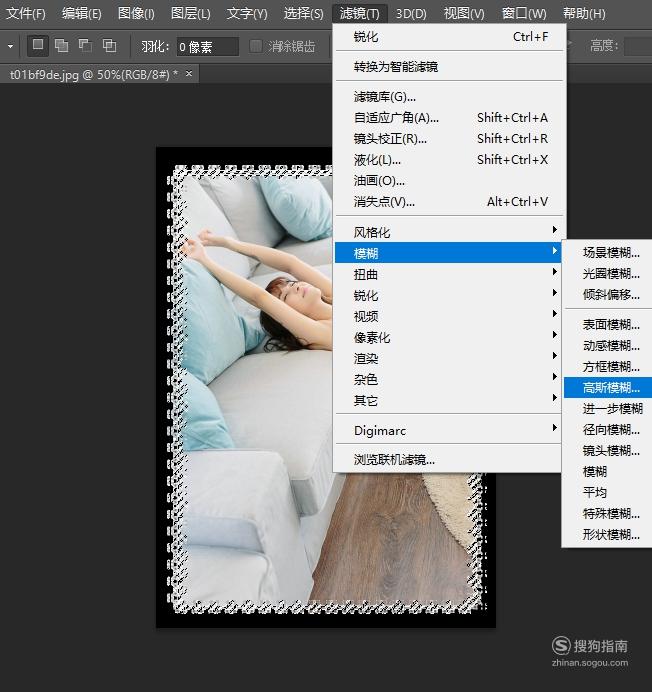Select 光圈模糊... iris blur
This screenshot has width=652, height=692.
coord(608,274)
